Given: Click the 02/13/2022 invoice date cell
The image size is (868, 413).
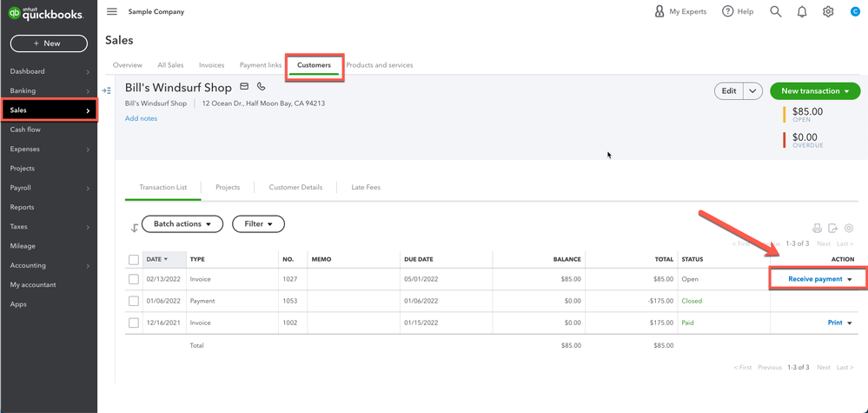Looking at the screenshot, I should tap(163, 280).
